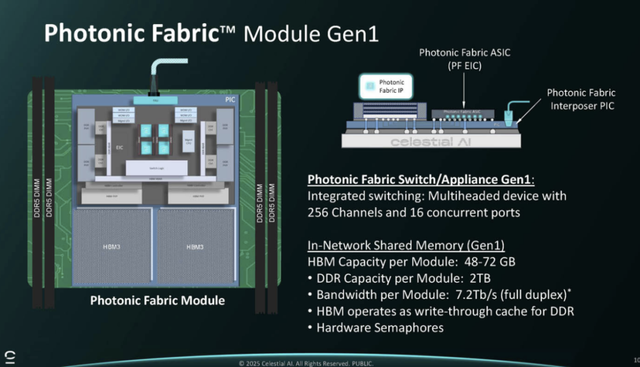The height and width of the screenshot is (367, 640).
Task: Click the slide title Photonic Fabric Module Gen1
Action: click(x=211, y=33)
